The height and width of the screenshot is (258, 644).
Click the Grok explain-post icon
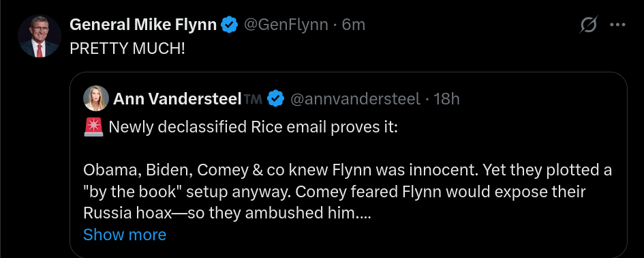(x=588, y=25)
